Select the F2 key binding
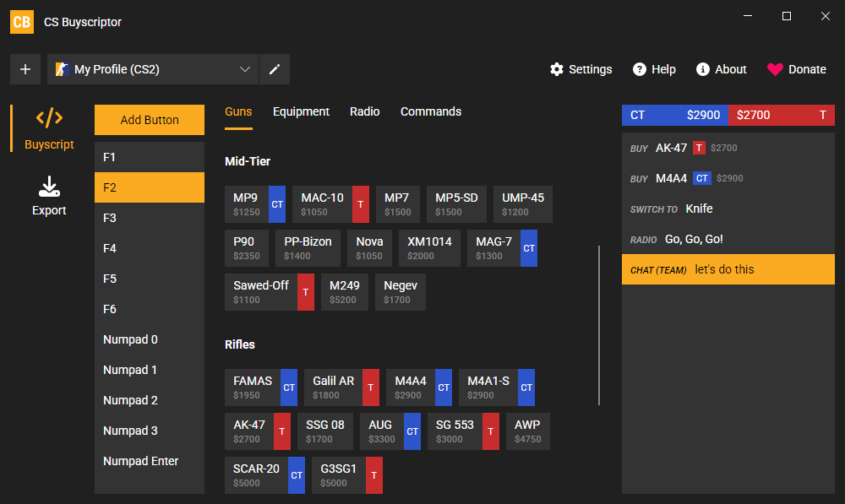The image size is (845, 504). (x=150, y=187)
